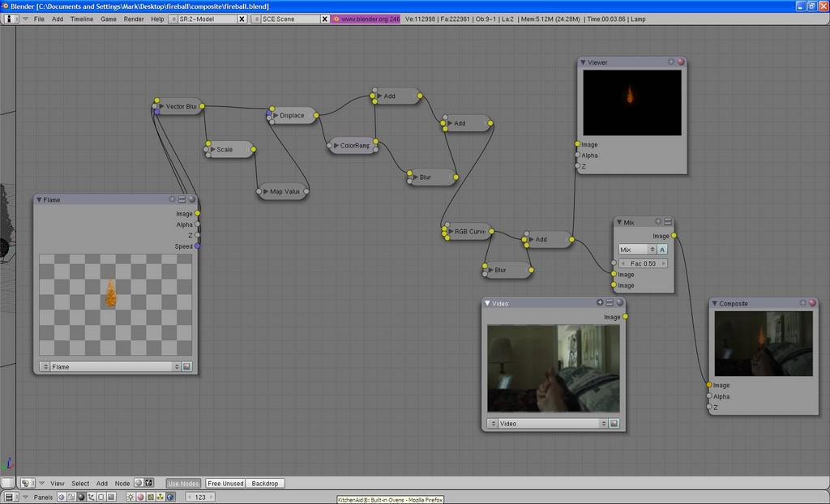Show Texture buttons sub-context
The height and width of the screenshot is (504, 830).
pyautogui.click(x=150, y=498)
